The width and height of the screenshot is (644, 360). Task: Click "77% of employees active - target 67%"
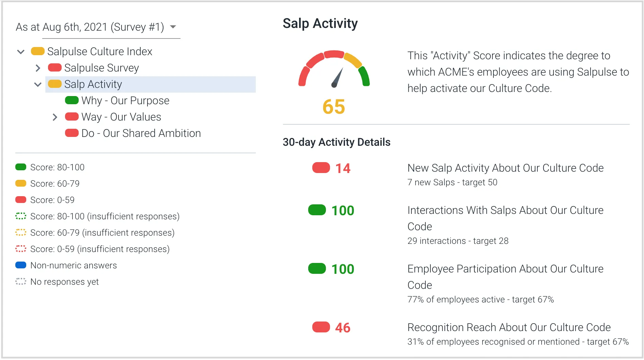tap(481, 299)
